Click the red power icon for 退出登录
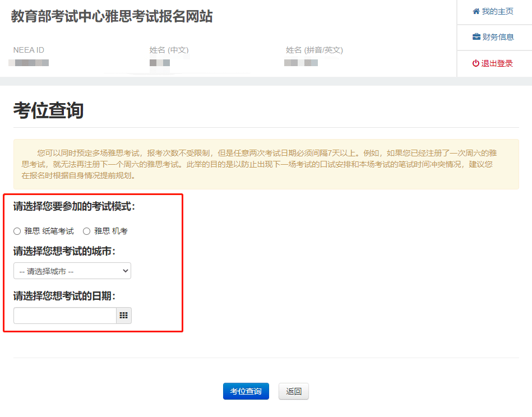The width and height of the screenshot is (532, 417). pyautogui.click(x=476, y=63)
